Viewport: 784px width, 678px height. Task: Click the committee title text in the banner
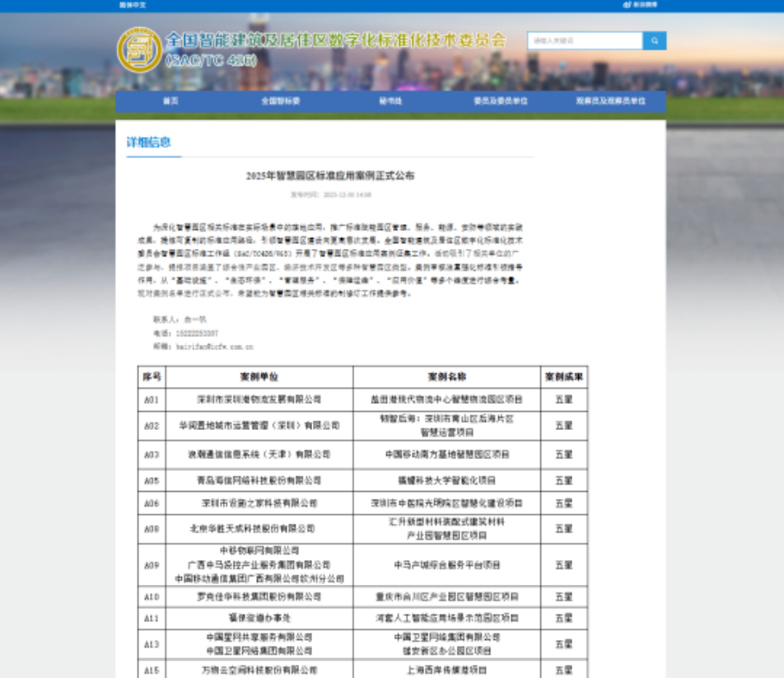point(336,40)
